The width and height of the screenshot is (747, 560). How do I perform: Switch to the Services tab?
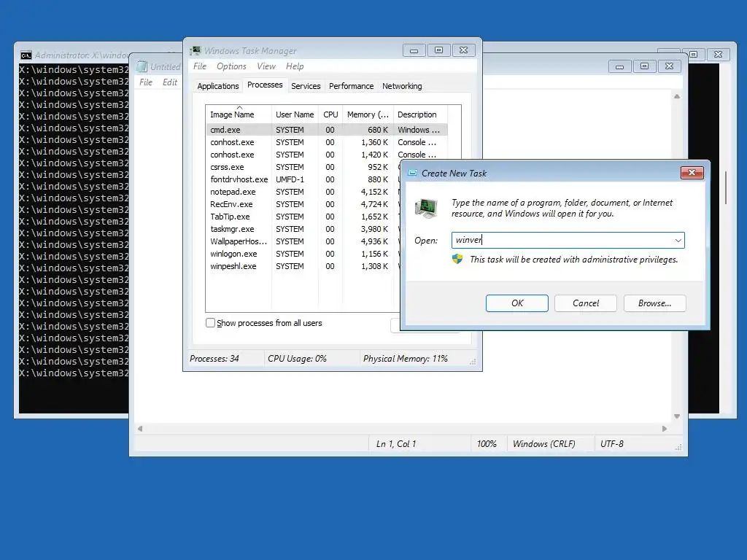[x=306, y=86]
